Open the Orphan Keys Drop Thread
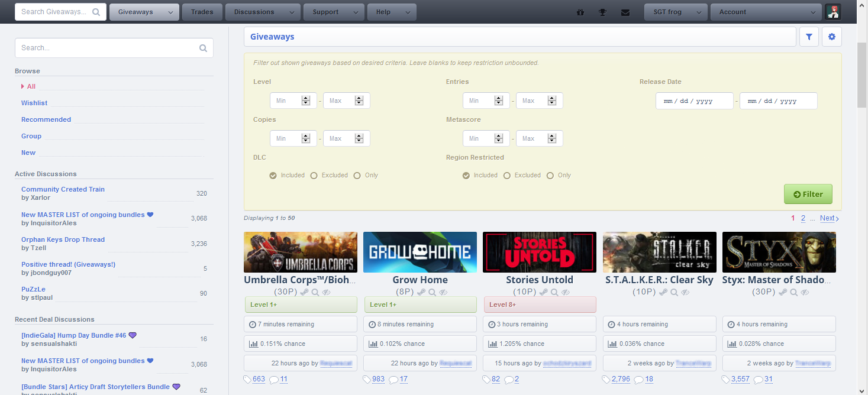The width and height of the screenshot is (868, 395). coord(63,239)
